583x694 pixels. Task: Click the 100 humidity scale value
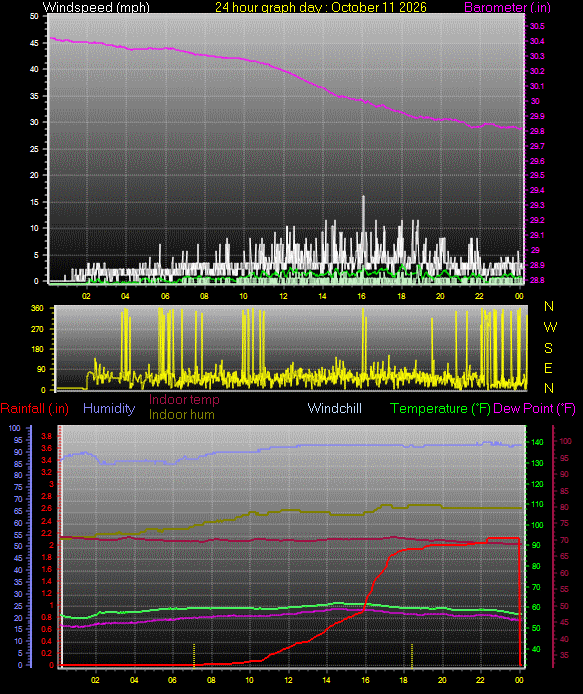pos(15,428)
